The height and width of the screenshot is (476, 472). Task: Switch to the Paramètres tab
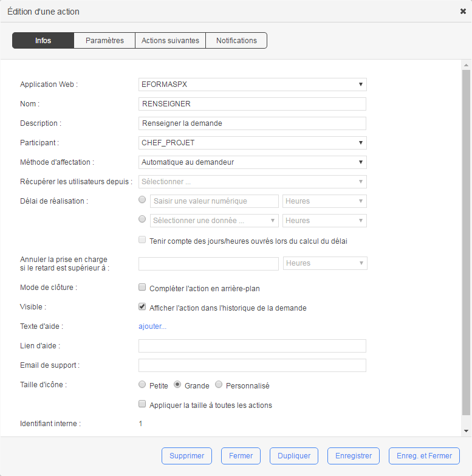click(104, 41)
